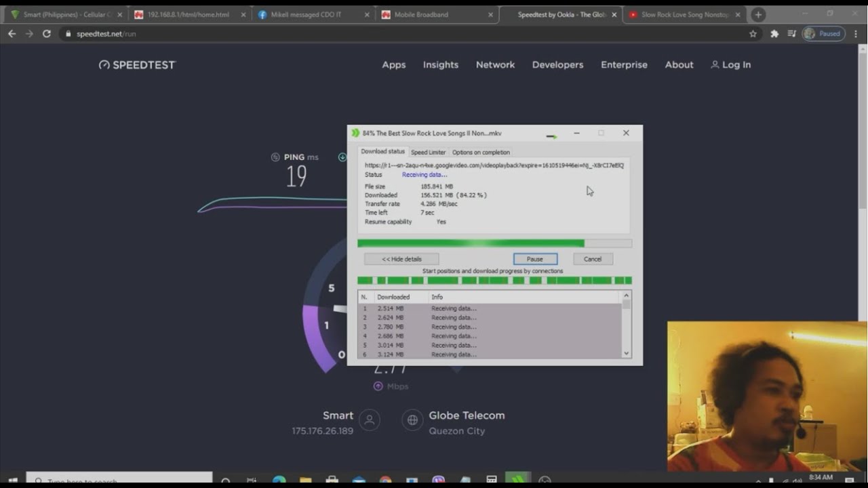This screenshot has width=868, height=488.
Task: Close the Smart (Philippines) Cellular tab
Action: pyautogui.click(x=120, y=14)
